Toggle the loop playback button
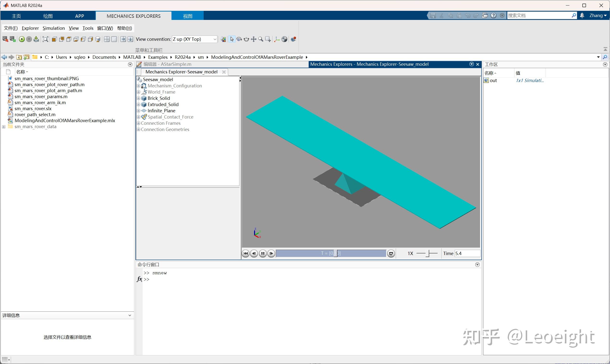 [x=391, y=253]
